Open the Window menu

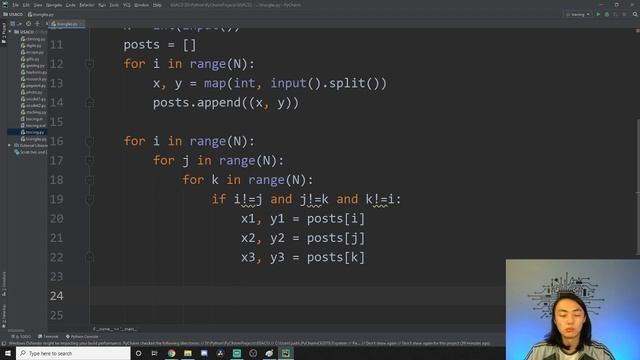(142, 5)
